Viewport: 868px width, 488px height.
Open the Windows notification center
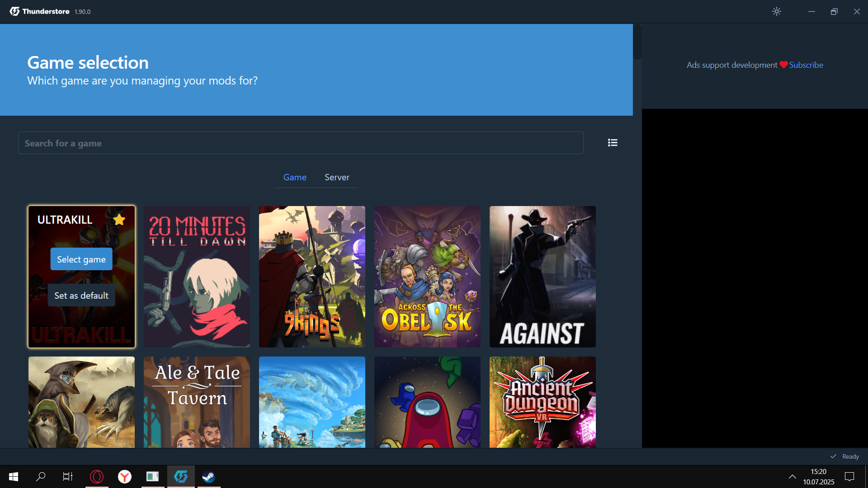click(849, 477)
